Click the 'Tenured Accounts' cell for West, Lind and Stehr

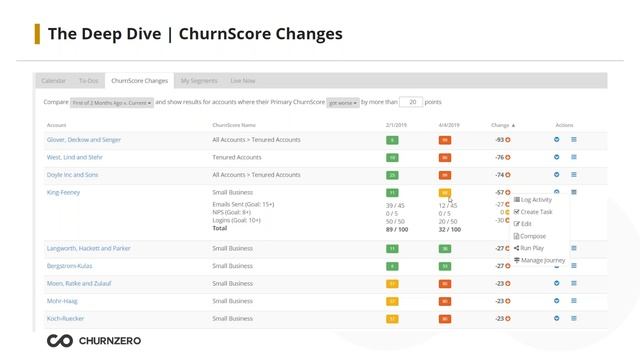pos(237,157)
